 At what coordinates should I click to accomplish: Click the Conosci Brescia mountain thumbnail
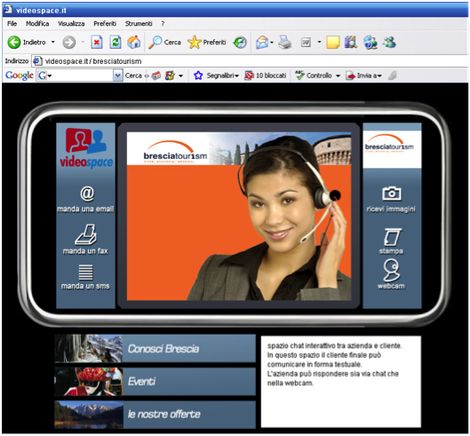tap(89, 349)
